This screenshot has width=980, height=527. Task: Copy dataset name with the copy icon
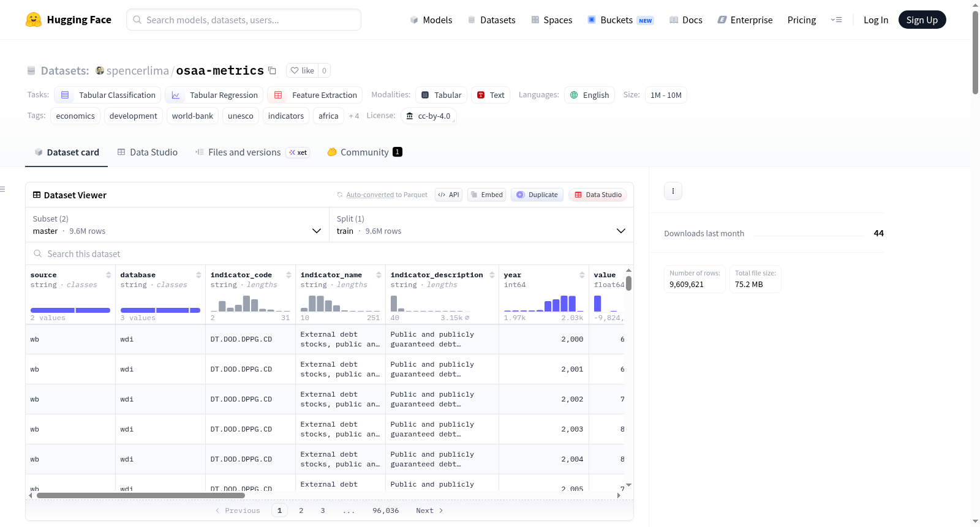[x=273, y=70]
